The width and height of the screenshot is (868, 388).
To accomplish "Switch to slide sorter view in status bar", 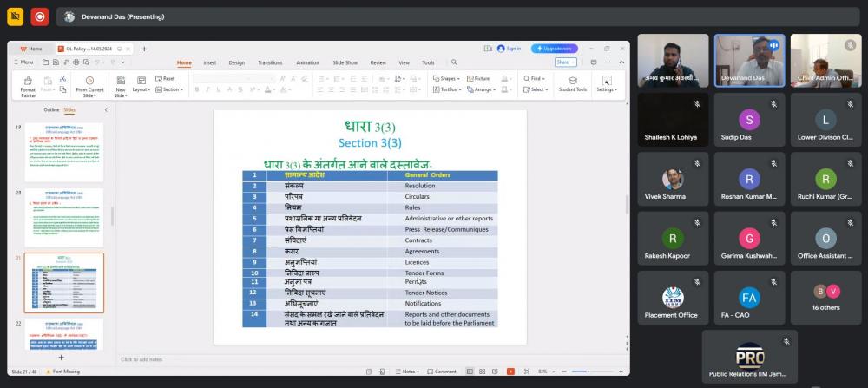I will pyautogui.click(x=482, y=371).
